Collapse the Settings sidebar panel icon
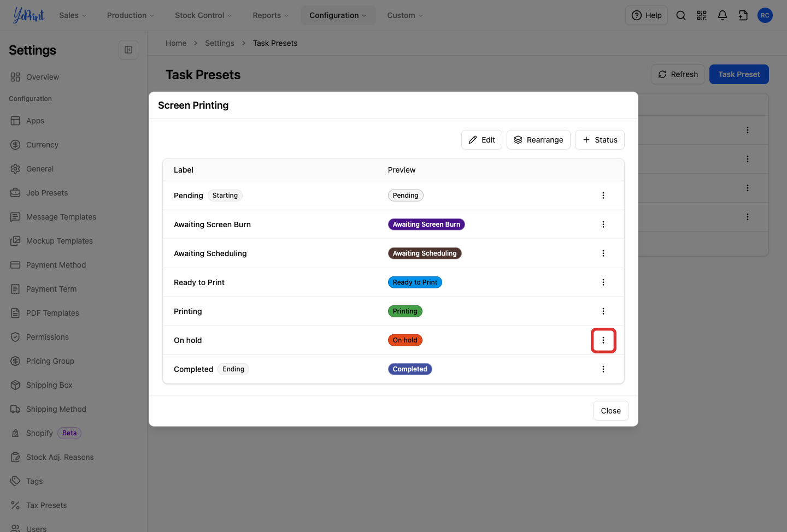The height and width of the screenshot is (532, 787). 128,50
